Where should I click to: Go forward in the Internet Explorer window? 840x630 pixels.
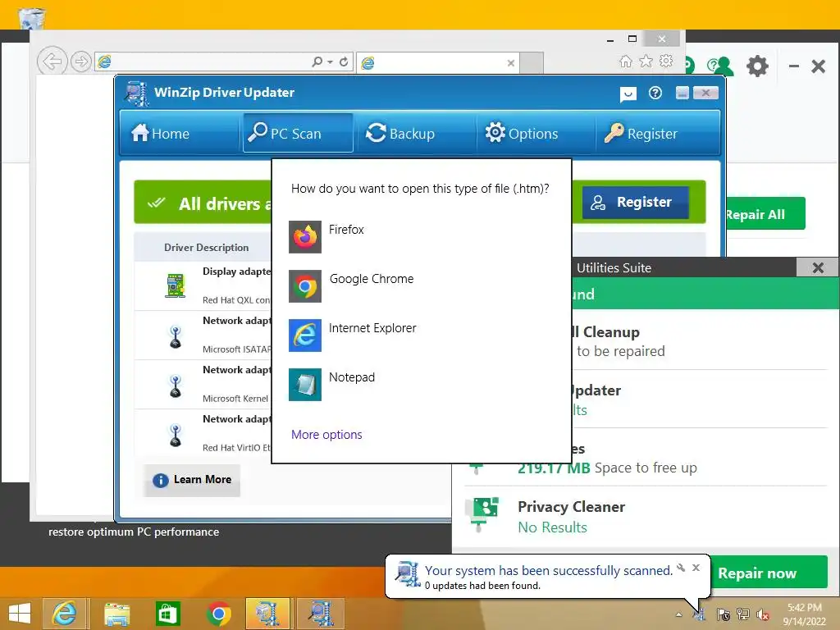[81, 62]
